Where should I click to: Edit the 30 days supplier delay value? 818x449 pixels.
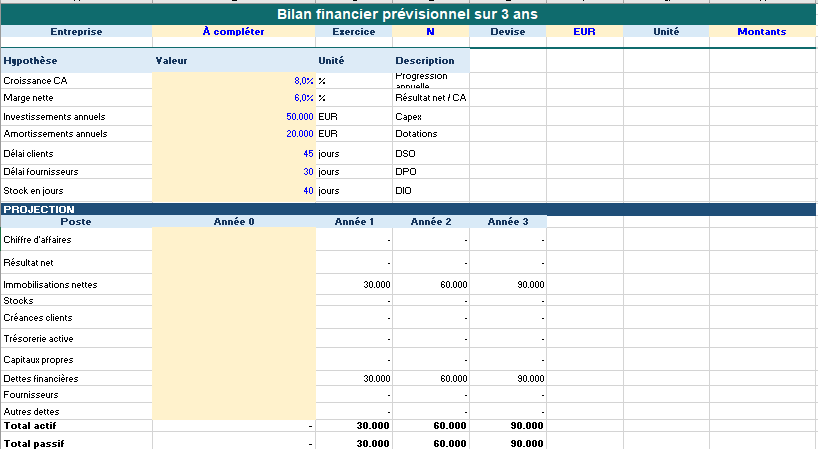(x=234, y=172)
